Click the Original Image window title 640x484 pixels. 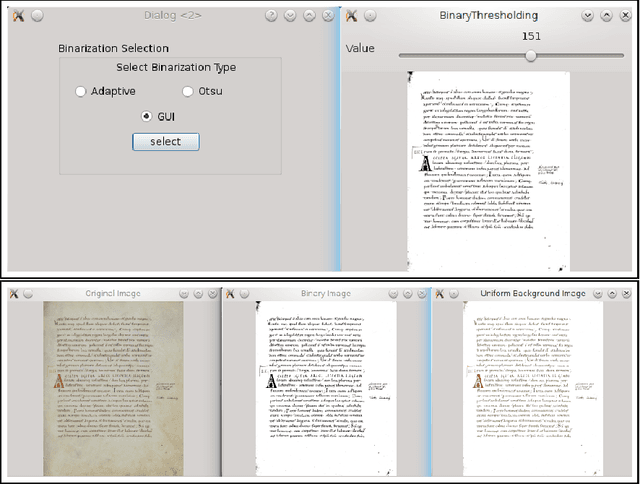point(113,293)
